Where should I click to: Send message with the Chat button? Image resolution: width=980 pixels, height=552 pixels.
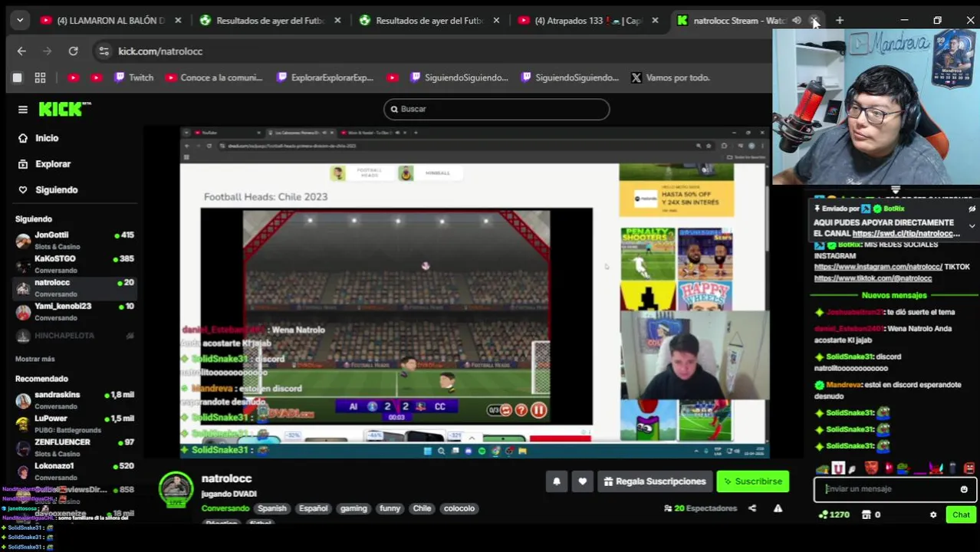[x=961, y=515]
